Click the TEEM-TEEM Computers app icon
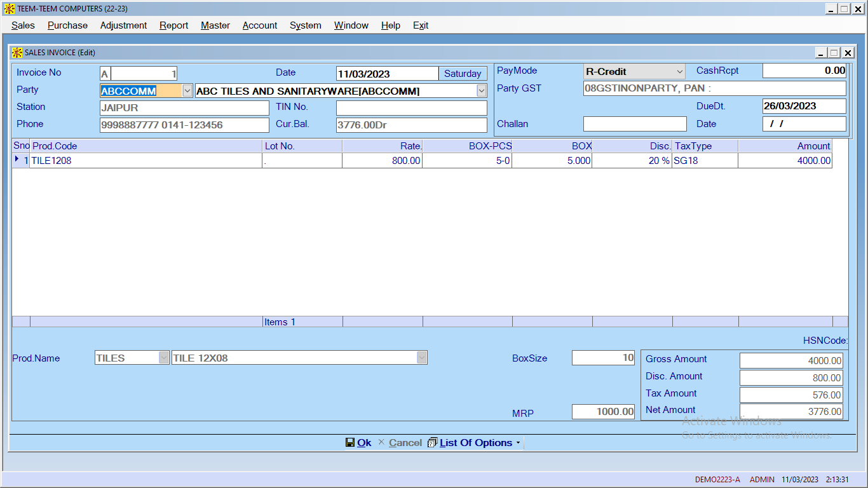This screenshot has width=868, height=488. 10,8
